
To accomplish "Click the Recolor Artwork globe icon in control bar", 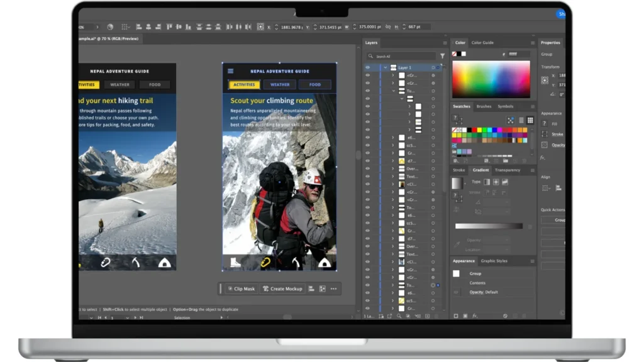I will pos(110,27).
